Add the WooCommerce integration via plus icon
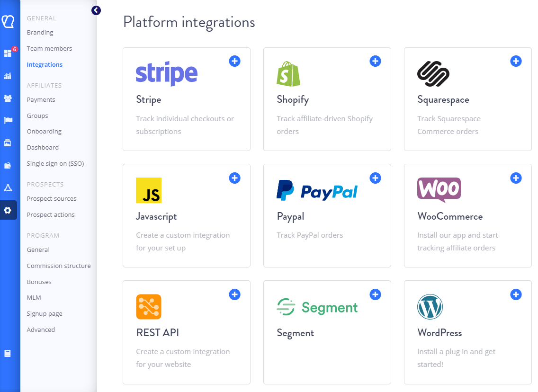 [x=516, y=178]
